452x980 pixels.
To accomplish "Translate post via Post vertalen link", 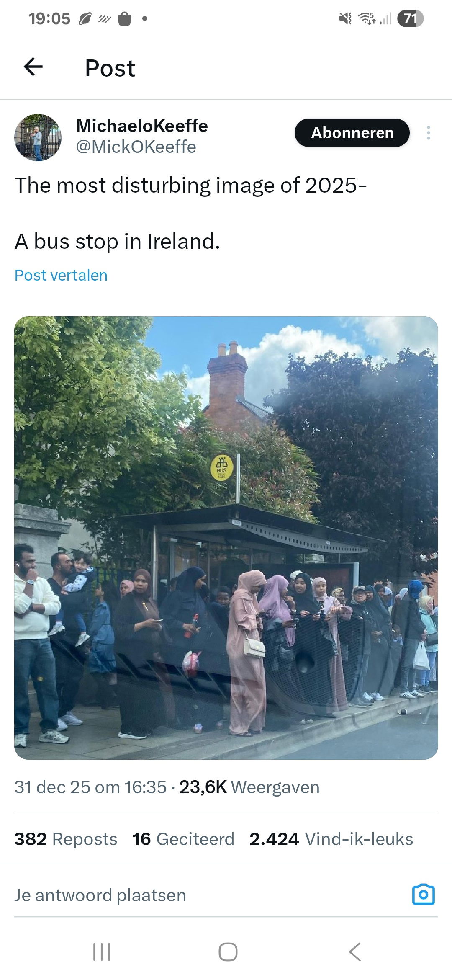I will (x=61, y=275).
